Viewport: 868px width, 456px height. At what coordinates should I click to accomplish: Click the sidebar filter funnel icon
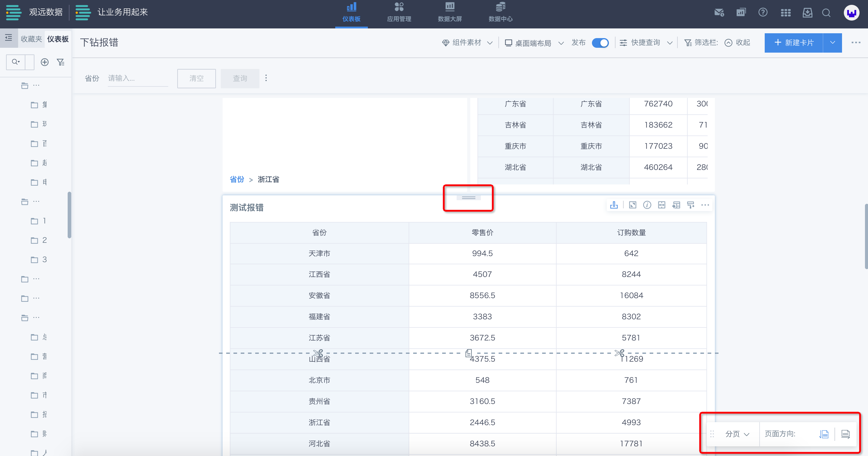pyautogui.click(x=61, y=62)
